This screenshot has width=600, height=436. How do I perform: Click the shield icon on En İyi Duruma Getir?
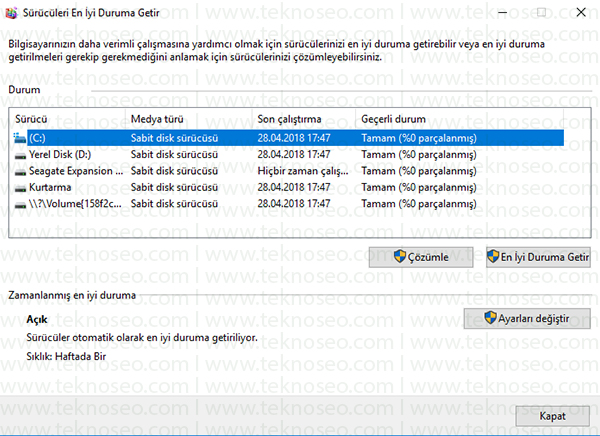493,256
